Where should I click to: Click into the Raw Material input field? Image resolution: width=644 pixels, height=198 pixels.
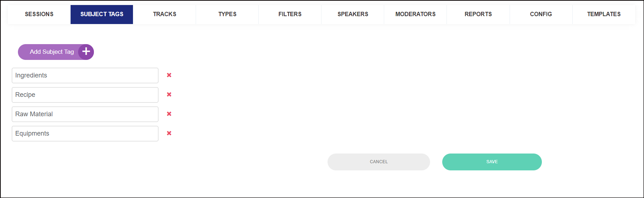point(85,114)
